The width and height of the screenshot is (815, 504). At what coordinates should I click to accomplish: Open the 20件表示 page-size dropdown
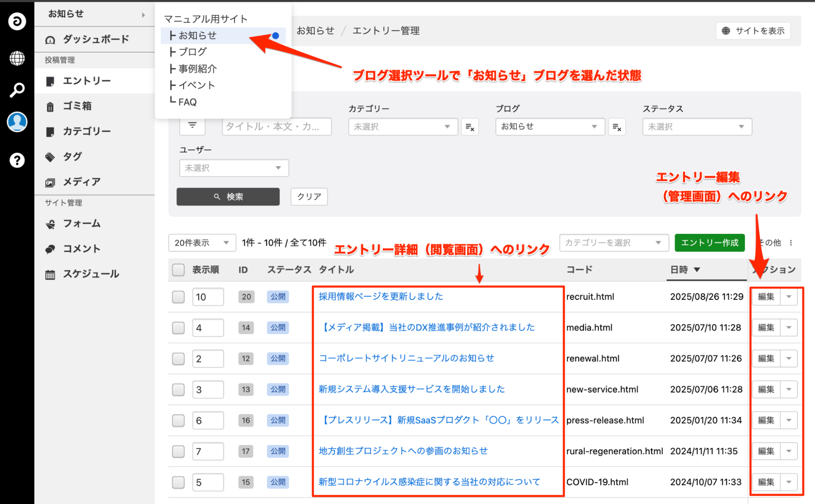(202, 243)
